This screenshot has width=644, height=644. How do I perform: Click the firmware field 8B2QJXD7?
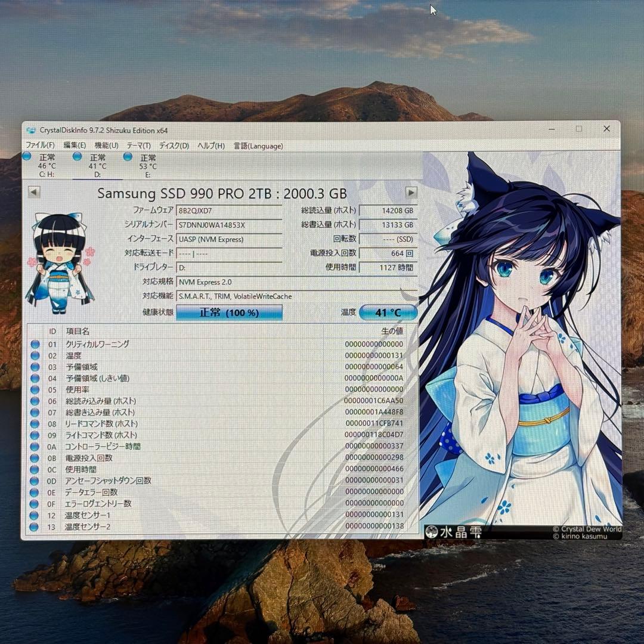[229, 210]
